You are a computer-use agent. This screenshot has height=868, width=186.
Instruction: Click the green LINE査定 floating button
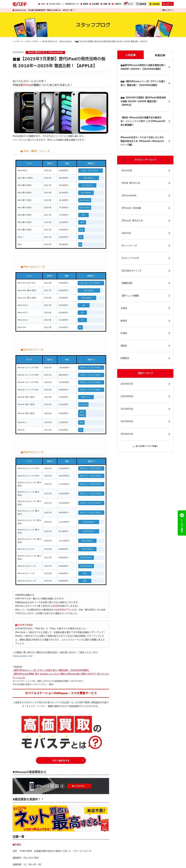pyautogui.click(x=182, y=523)
